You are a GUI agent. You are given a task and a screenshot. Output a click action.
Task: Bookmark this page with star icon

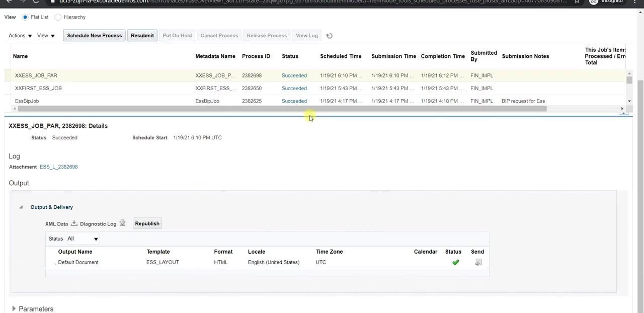point(577,2)
